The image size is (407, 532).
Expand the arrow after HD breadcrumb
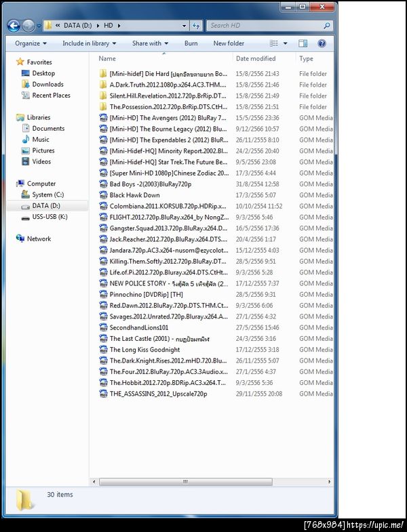119,26
